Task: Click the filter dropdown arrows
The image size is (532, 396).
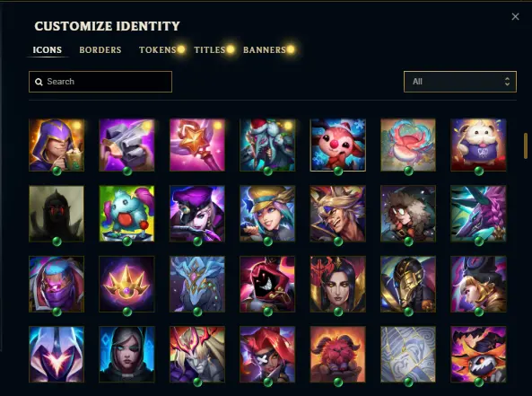Action: [507, 82]
